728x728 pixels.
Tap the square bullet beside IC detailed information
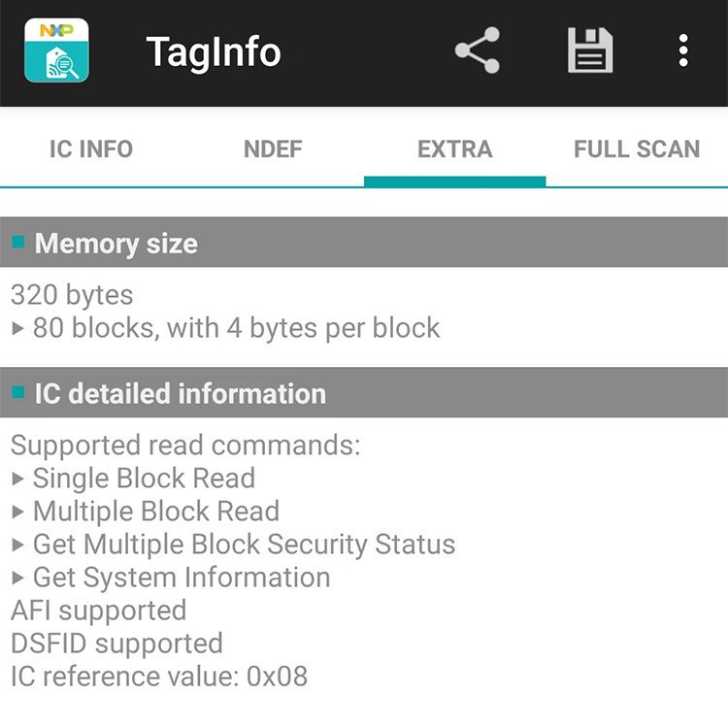point(18,392)
